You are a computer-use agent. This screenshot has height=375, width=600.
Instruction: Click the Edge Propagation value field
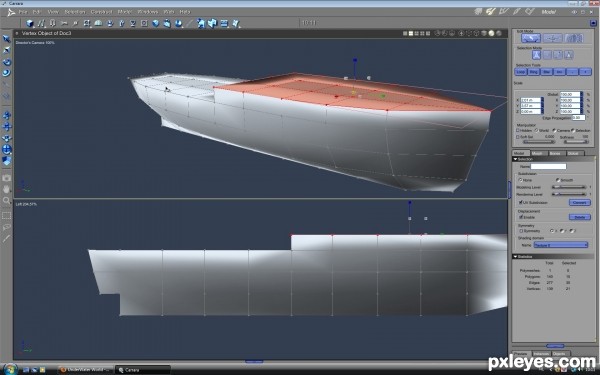click(578, 118)
